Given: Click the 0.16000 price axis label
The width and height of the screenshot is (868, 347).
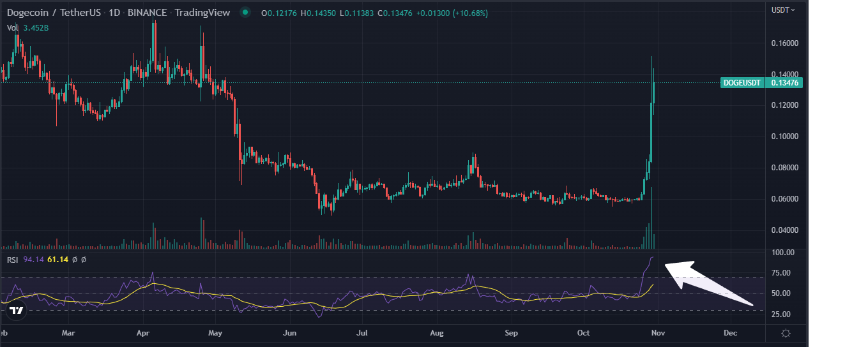Looking at the screenshot, I should 784,43.
